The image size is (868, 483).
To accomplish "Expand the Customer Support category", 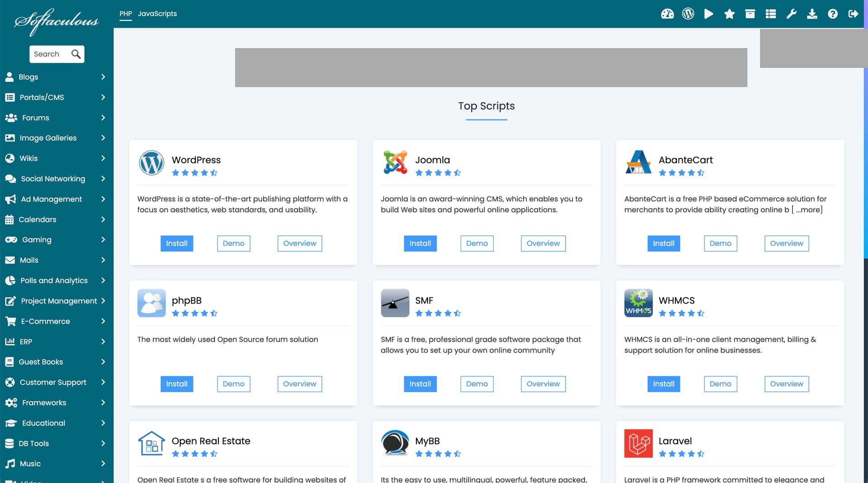I will (57, 382).
